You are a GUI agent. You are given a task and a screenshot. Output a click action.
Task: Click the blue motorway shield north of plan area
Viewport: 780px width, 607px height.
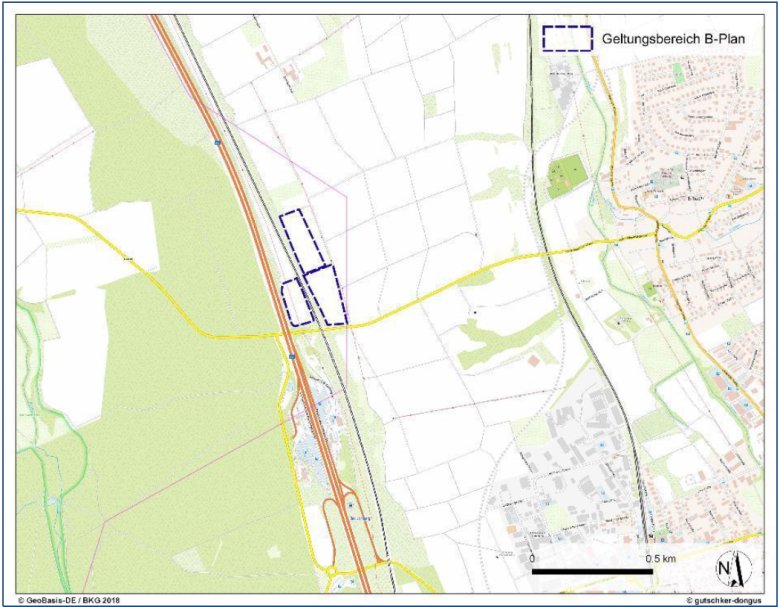tap(215, 144)
